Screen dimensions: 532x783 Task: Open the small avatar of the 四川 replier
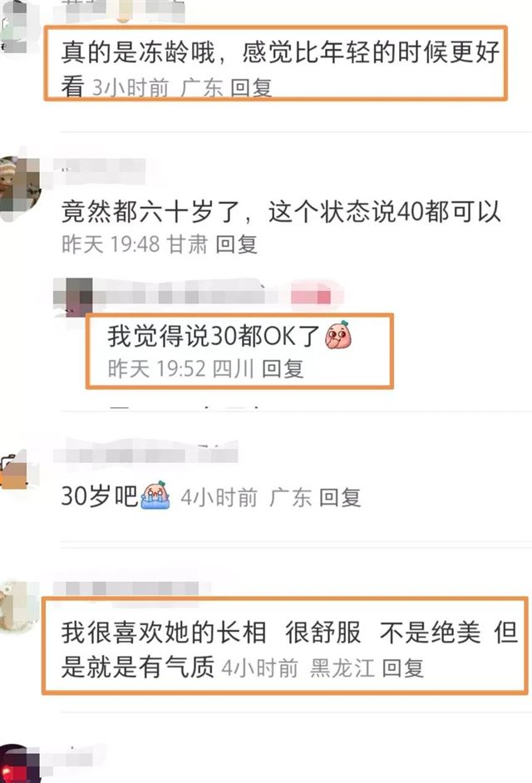click(73, 297)
